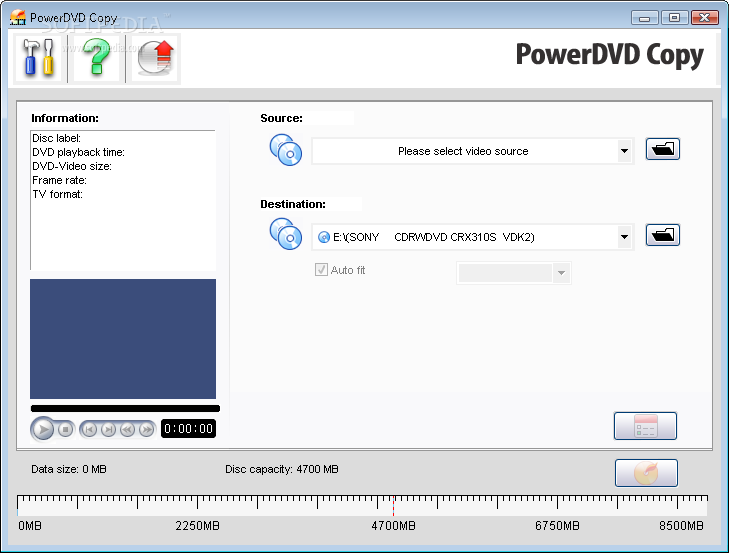Click the upgrade icon with red arrow
This screenshot has height=553, width=729.
click(x=155, y=58)
